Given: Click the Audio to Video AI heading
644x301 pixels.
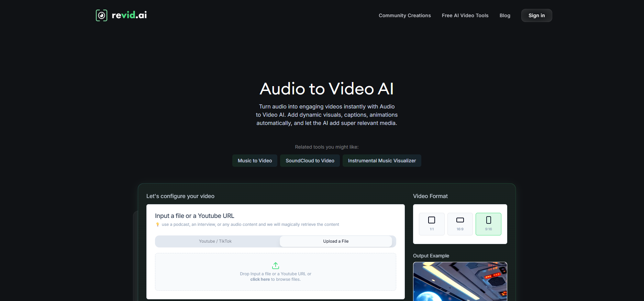Looking at the screenshot, I should pos(326,89).
